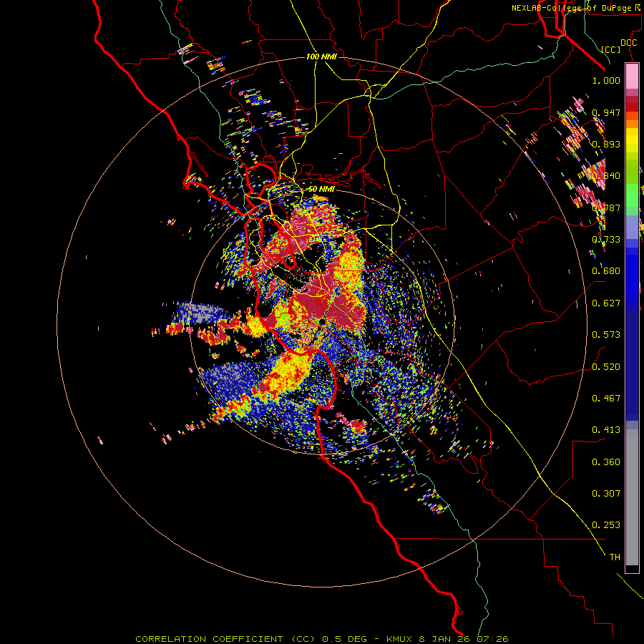Click the 100 NMI range ring label

pos(321,57)
